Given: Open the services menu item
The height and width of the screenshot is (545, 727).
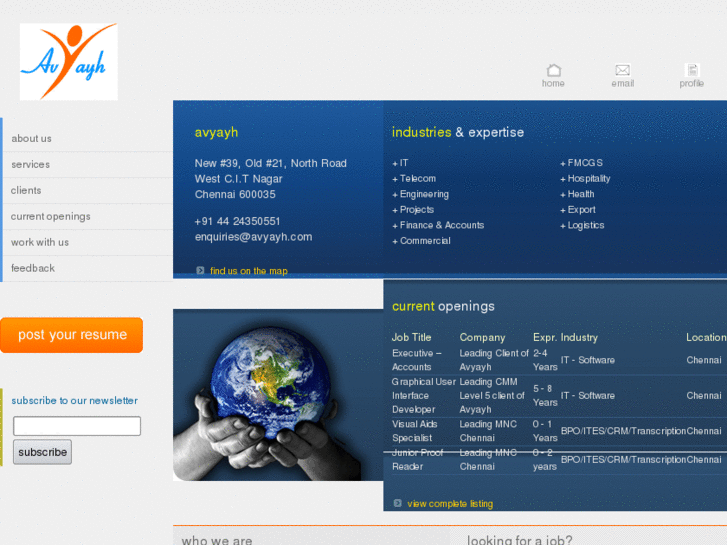Looking at the screenshot, I should tap(31, 164).
